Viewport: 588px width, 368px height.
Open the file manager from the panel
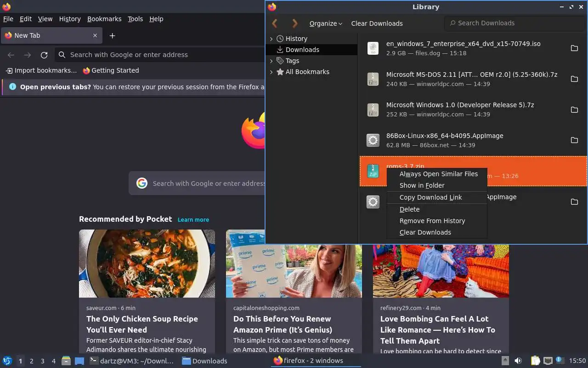coord(66,361)
